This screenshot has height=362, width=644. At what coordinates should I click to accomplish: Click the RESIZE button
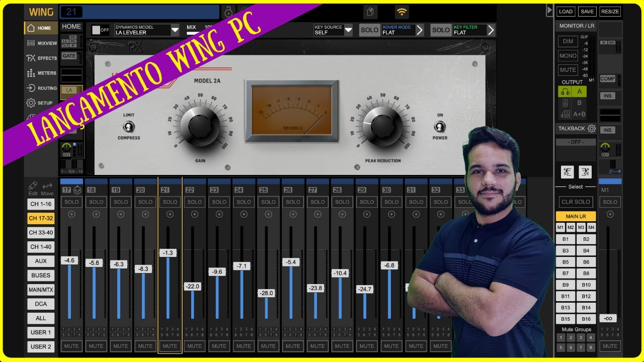click(x=610, y=12)
